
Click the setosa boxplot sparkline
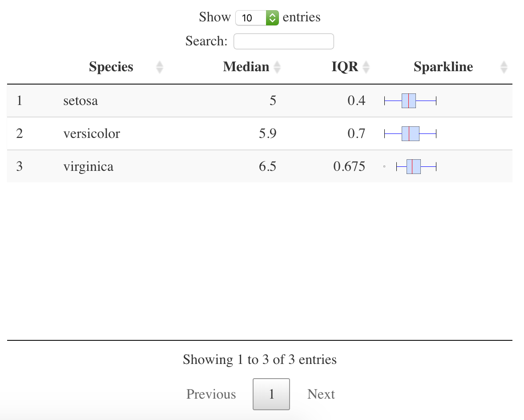pos(410,101)
